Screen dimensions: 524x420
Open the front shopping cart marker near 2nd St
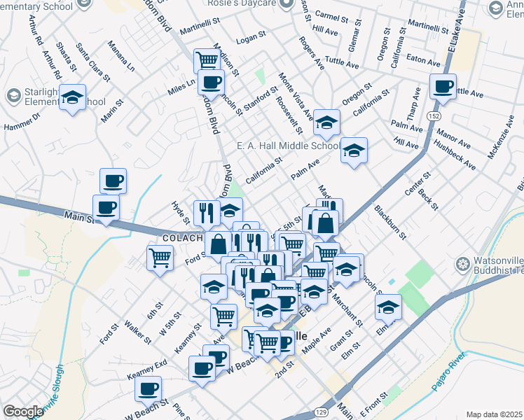point(267,344)
